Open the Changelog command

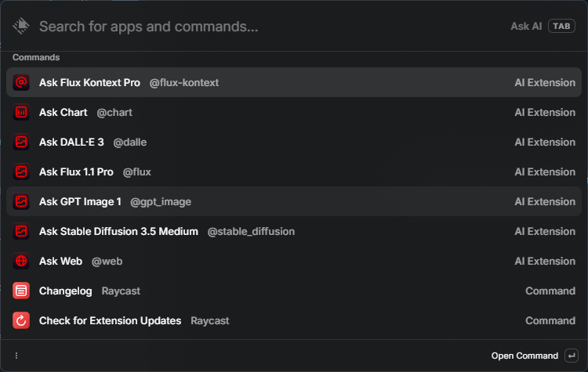click(294, 291)
